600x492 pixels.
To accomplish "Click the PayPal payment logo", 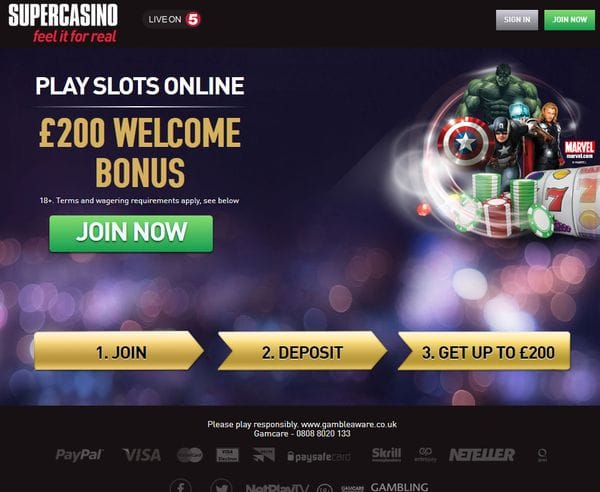I will [79, 455].
